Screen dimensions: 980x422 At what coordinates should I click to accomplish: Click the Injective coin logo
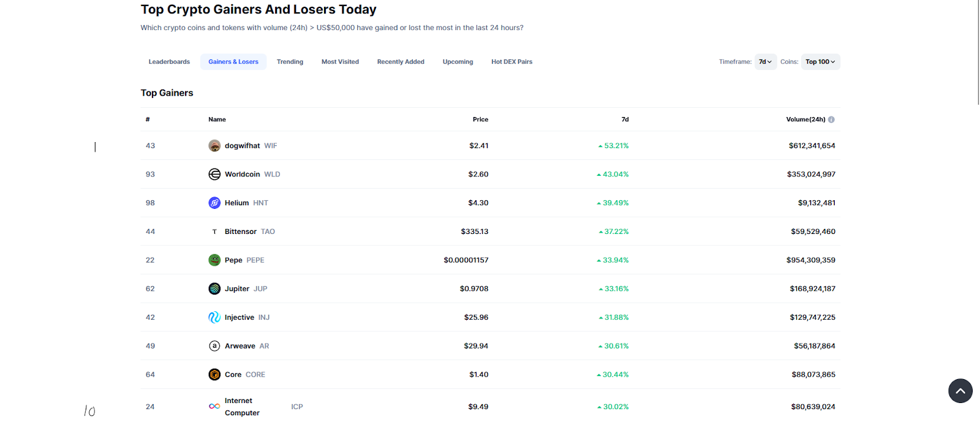coord(214,317)
